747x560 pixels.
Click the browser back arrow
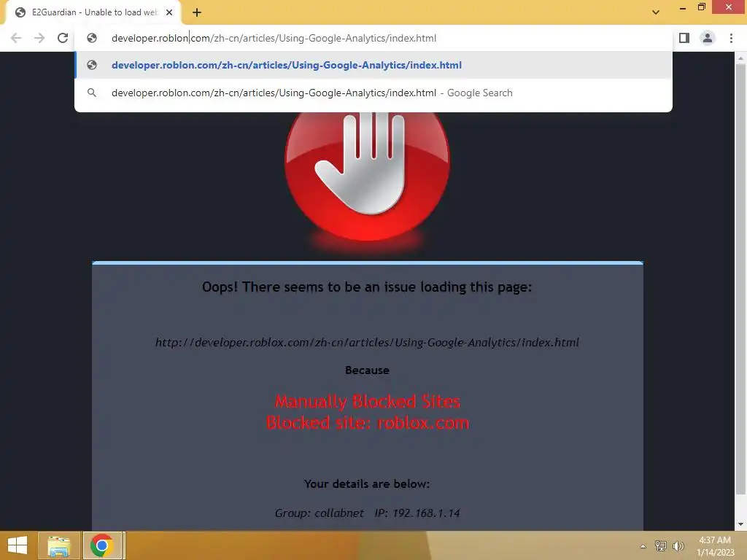pyautogui.click(x=16, y=38)
